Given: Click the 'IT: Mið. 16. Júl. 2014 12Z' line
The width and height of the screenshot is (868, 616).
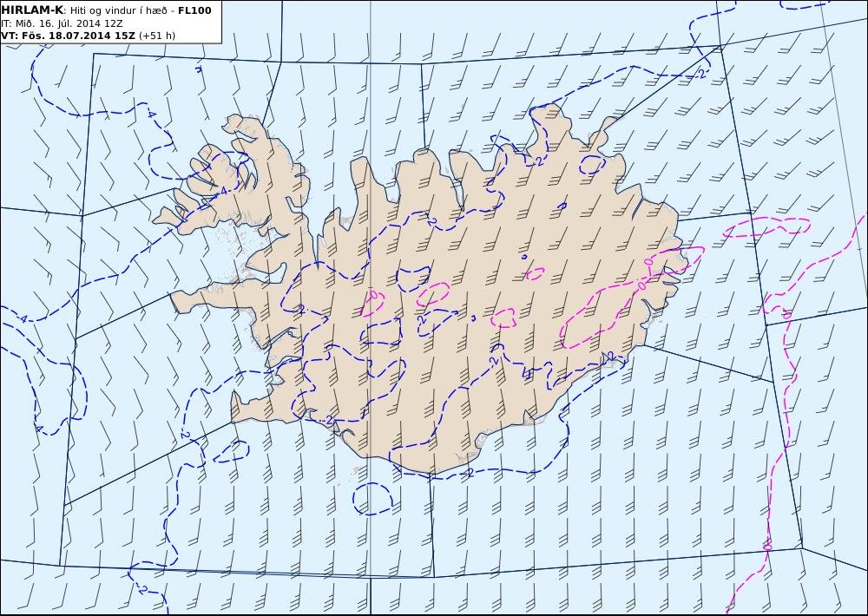Looking at the screenshot, I should point(62,23).
